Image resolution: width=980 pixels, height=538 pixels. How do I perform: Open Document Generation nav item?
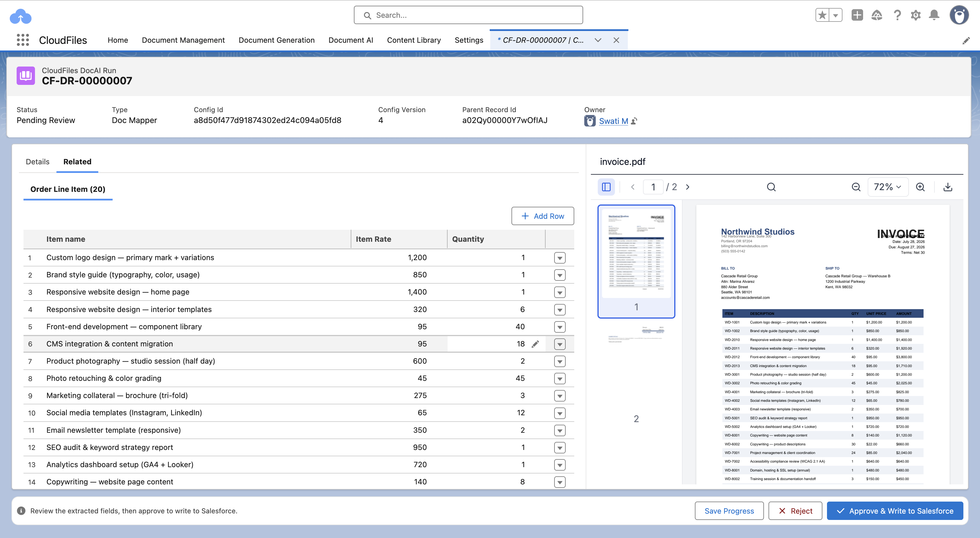point(277,40)
